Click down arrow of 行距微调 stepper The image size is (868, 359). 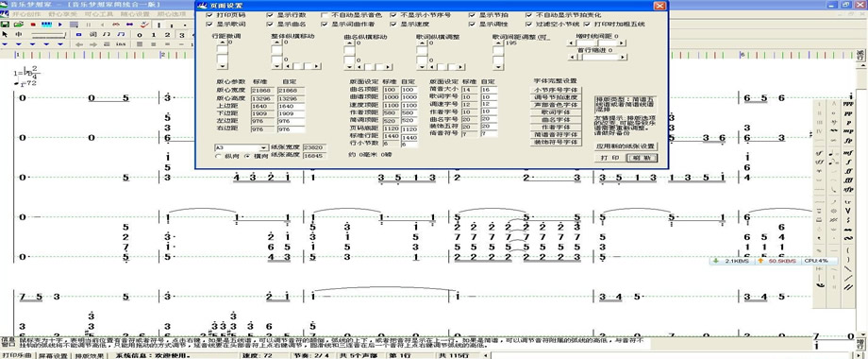click(x=223, y=65)
